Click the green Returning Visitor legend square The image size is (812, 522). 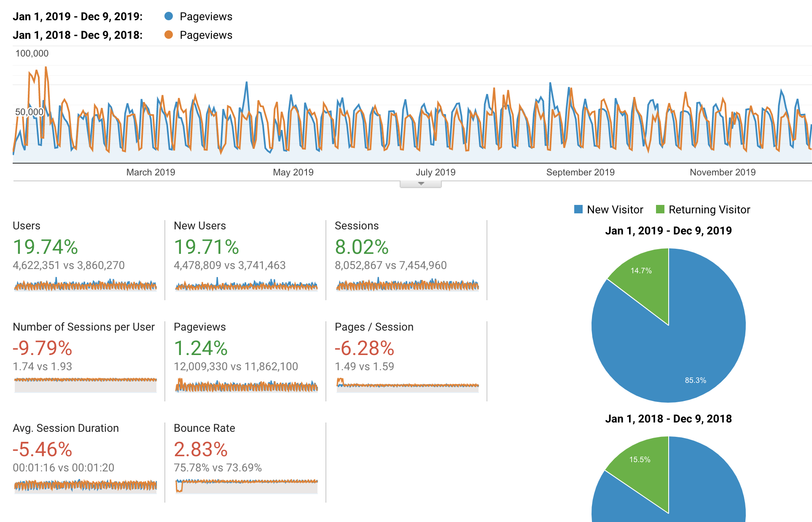(660, 210)
